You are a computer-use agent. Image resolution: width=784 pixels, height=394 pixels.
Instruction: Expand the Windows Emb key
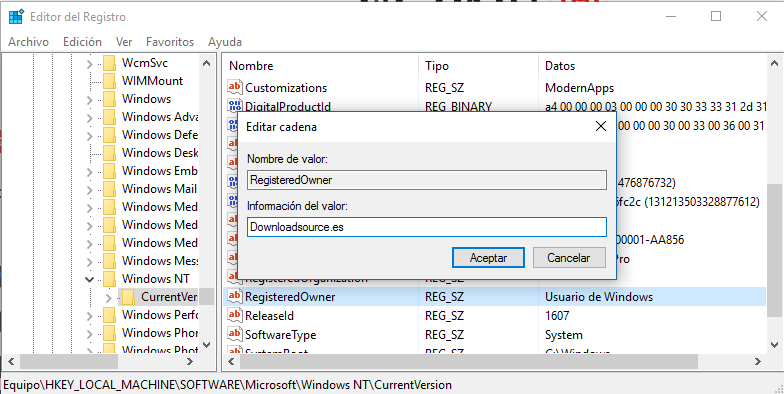[90, 172]
